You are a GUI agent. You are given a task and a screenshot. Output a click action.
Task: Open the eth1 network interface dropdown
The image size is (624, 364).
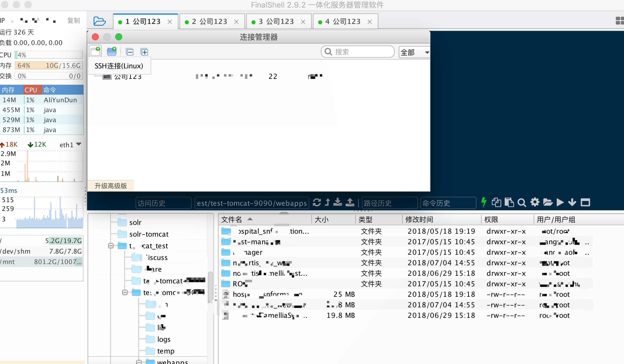coord(70,145)
